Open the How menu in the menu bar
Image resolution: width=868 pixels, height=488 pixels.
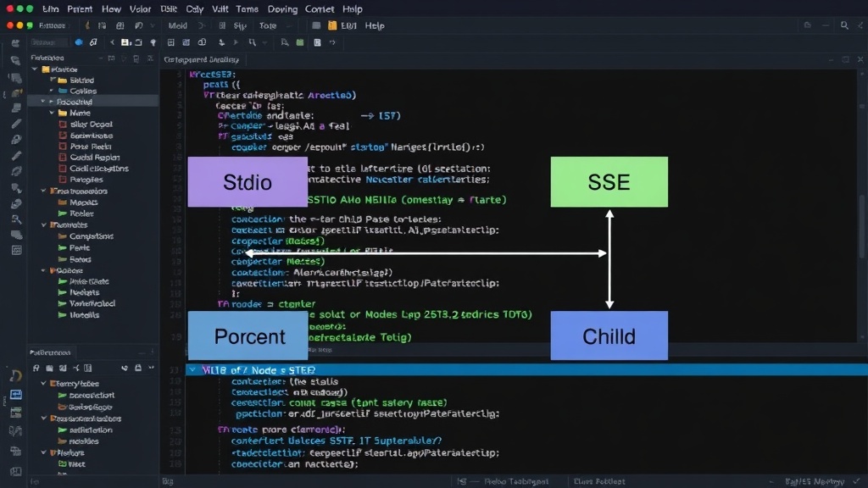click(111, 8)
